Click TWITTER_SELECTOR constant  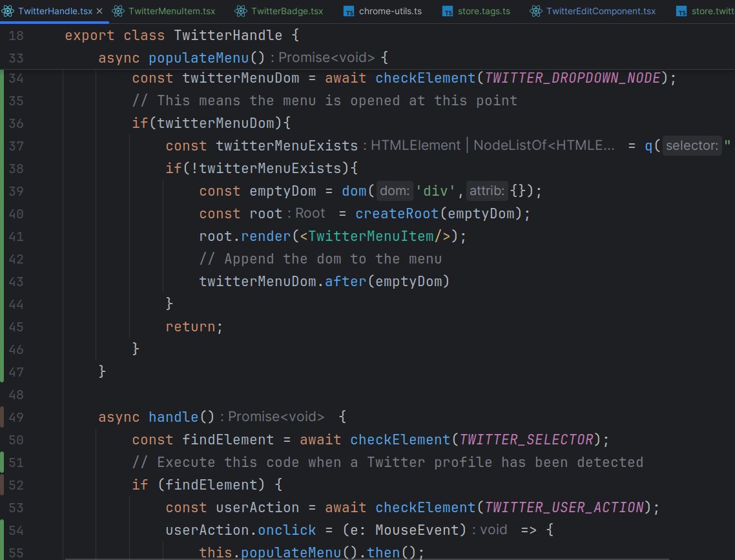coord(526,440)
